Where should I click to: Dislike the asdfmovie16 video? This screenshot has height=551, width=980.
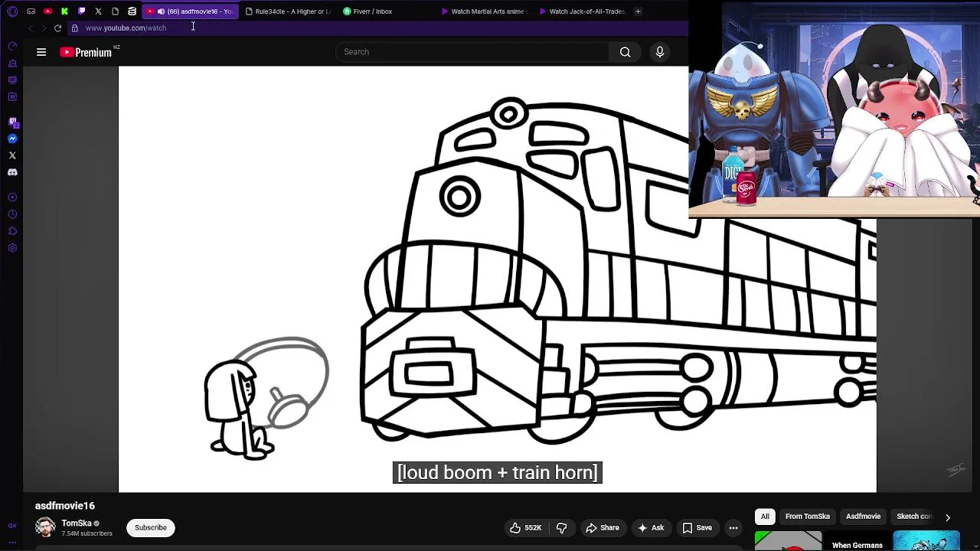562,527
